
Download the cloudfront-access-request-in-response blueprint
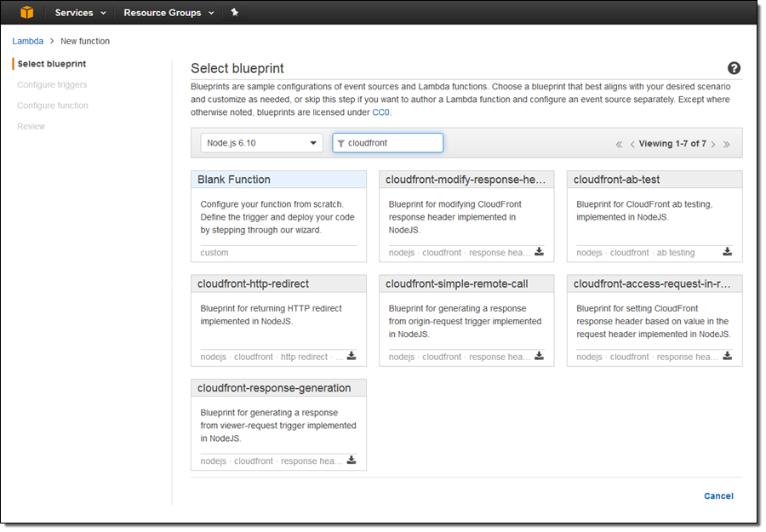727,357
